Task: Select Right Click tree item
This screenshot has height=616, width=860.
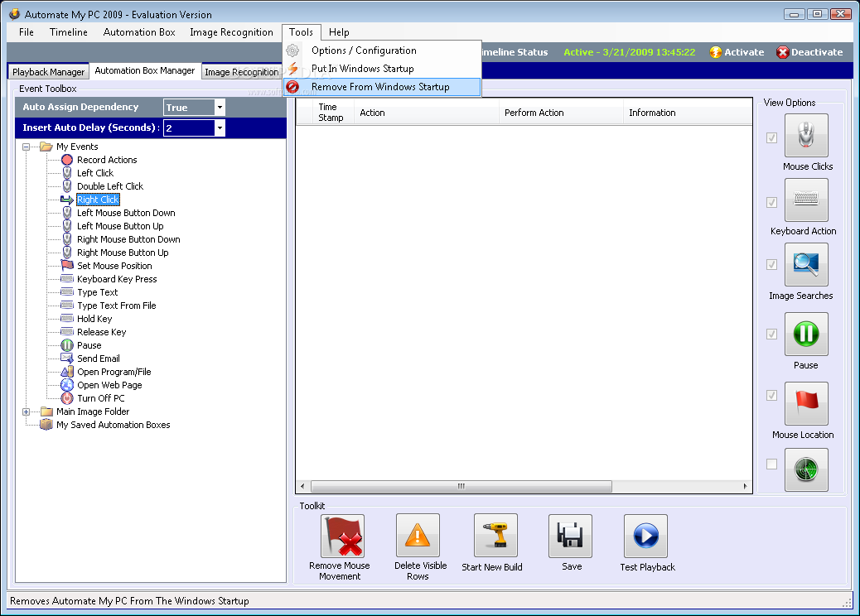Action: click(x=98, y=200)
